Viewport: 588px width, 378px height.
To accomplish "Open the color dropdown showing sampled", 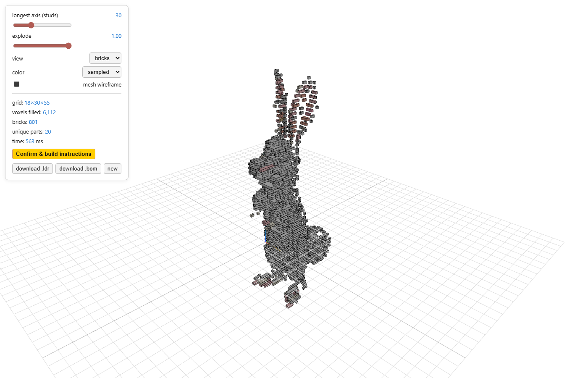I will (x=102, y=72).
